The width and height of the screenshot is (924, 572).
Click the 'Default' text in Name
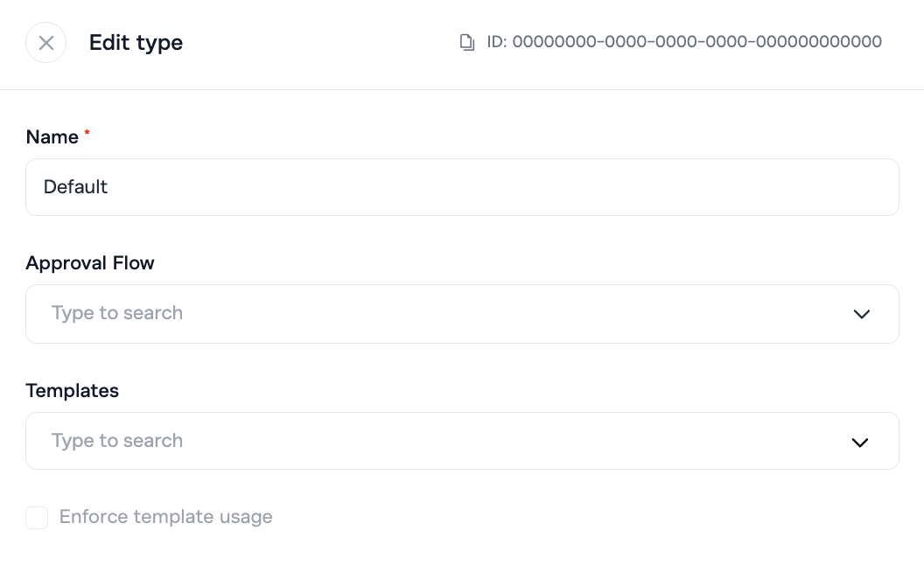click(75, 187)
